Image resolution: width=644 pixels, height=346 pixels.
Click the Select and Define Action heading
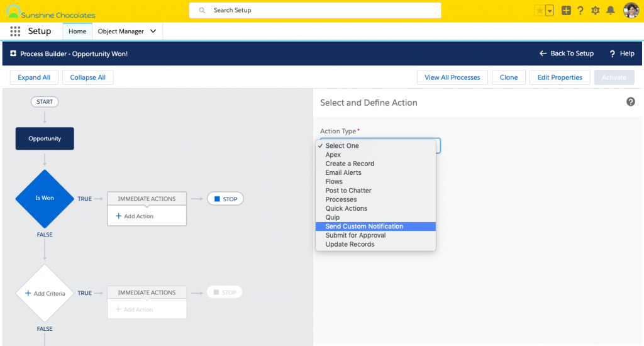tap(369, 103)
